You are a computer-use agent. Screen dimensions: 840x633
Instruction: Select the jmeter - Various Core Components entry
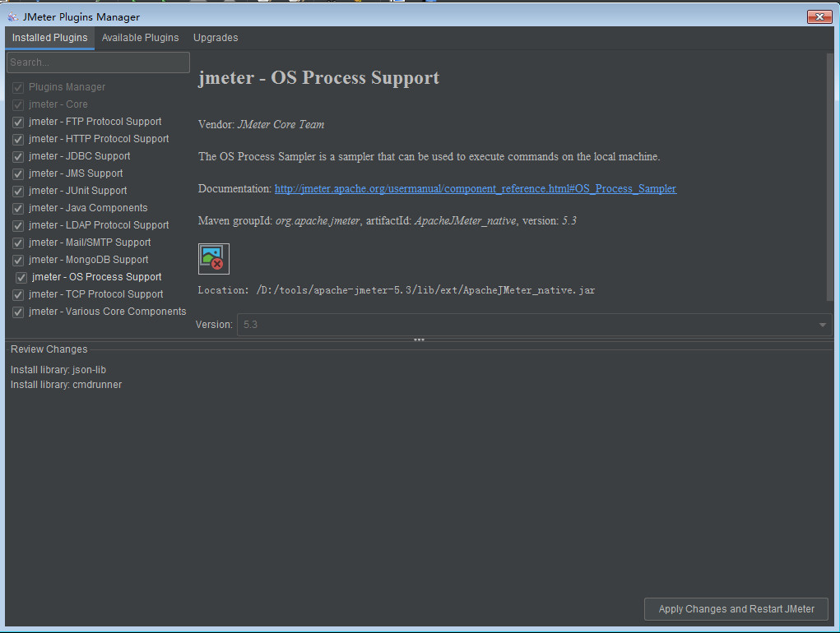[x=107, y=312]
